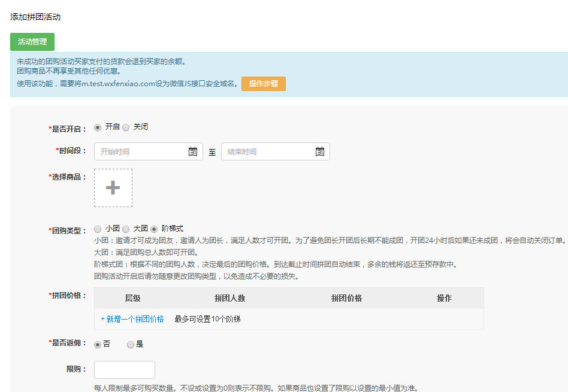Open calendar icon for end time
568x392 pixels.
[320, 152]
